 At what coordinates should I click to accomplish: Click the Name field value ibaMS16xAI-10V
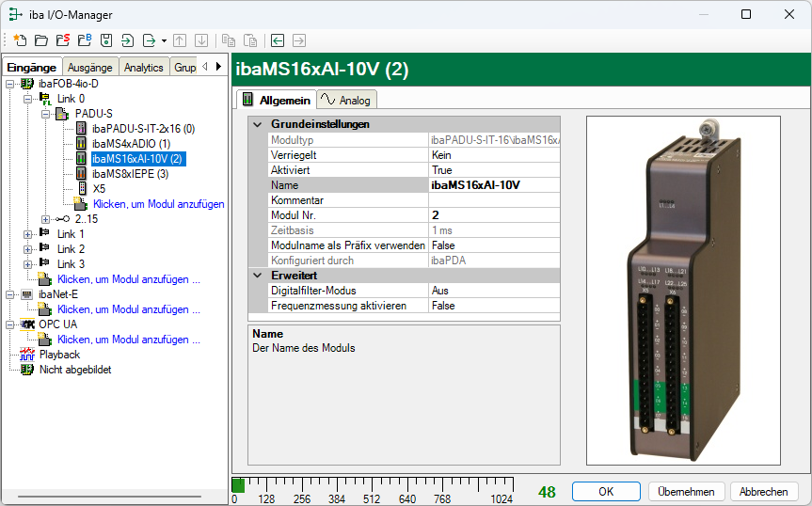click(493, 185)
